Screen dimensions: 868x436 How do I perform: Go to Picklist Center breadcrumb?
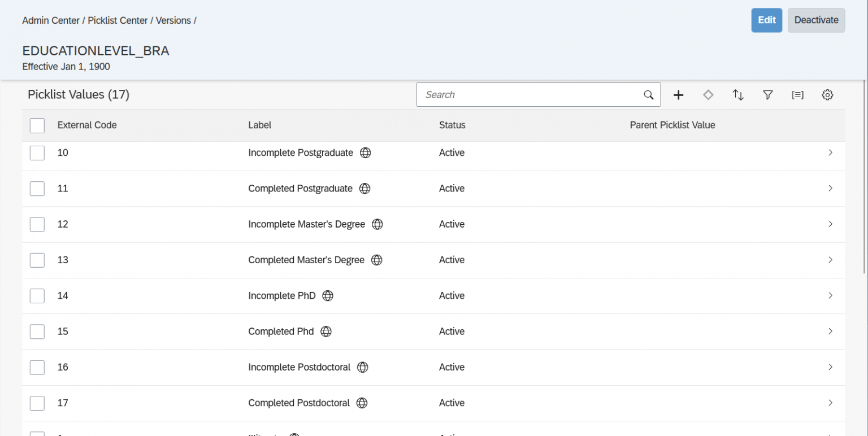tap(118, 20)
